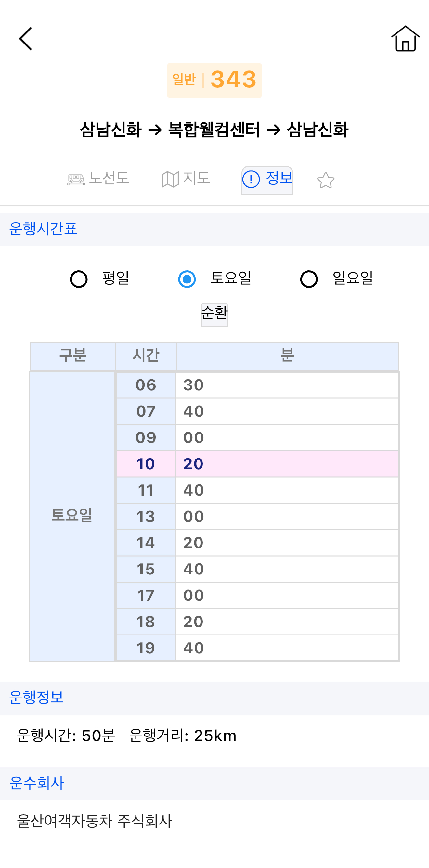Click the info icon beside 정보
The width and height of the screenshot is (429, 868).
(251, 179)
